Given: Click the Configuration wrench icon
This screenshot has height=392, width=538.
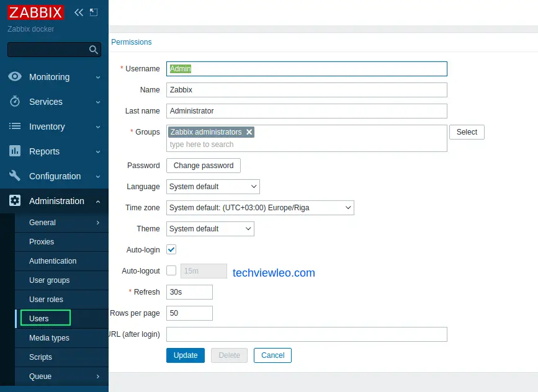Looking at the screenshot, I should [15, 176].
